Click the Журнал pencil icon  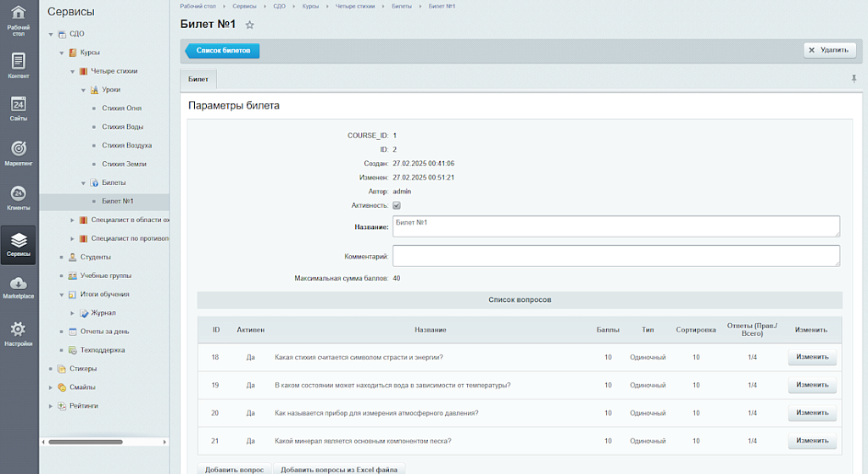84,314
